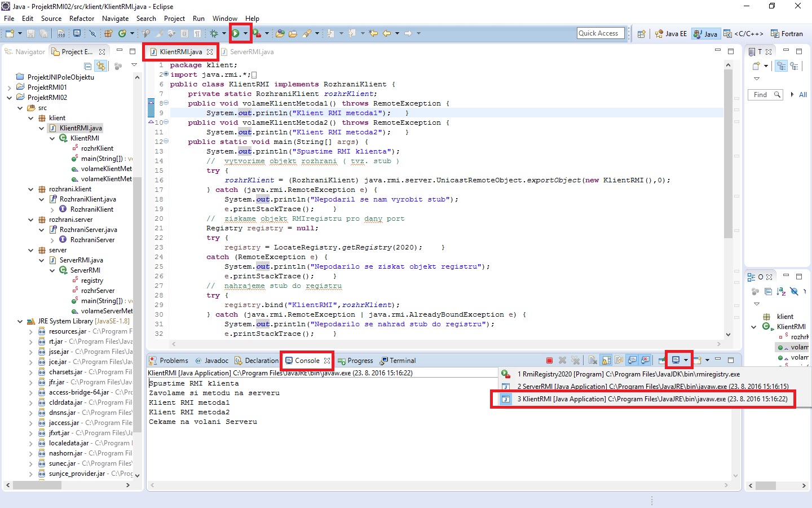Open the Run button dropdown arrow
Screen dimensions: 812x508
click(x=245, y=34)
